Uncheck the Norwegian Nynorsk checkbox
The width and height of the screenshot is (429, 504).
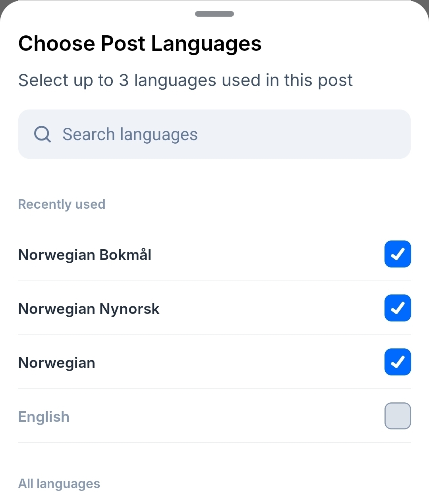point(398,308)
